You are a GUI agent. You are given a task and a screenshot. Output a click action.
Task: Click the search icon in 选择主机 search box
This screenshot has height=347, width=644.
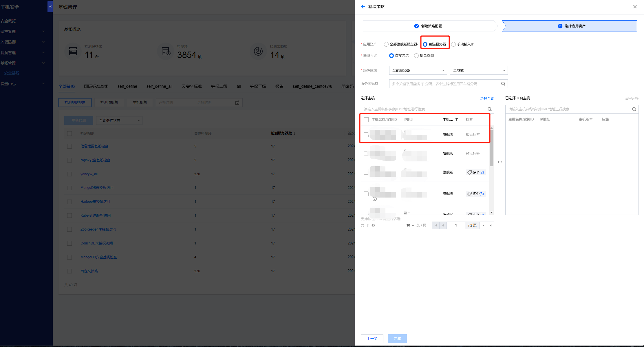[489, 109]
